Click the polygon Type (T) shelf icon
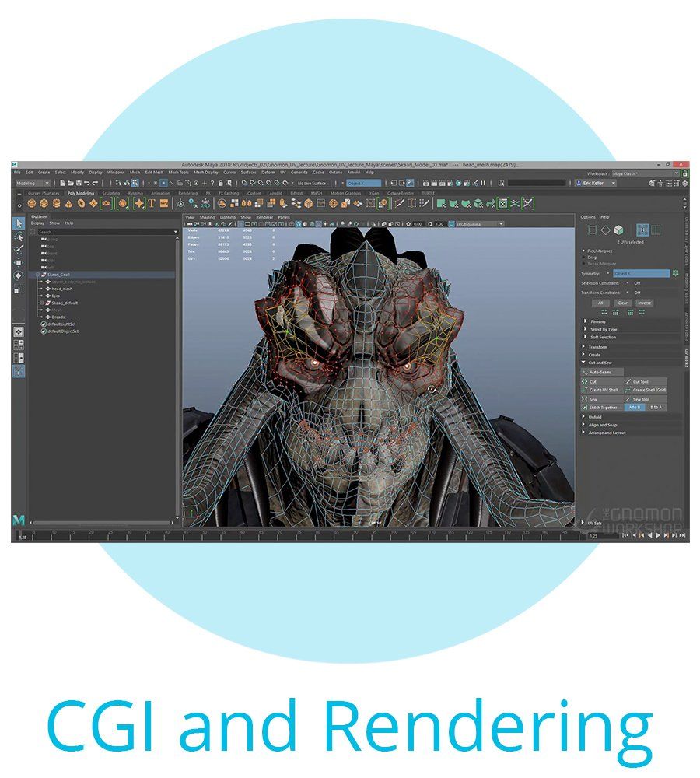This screenshot has height=778, width=700. tap(152, 203)
